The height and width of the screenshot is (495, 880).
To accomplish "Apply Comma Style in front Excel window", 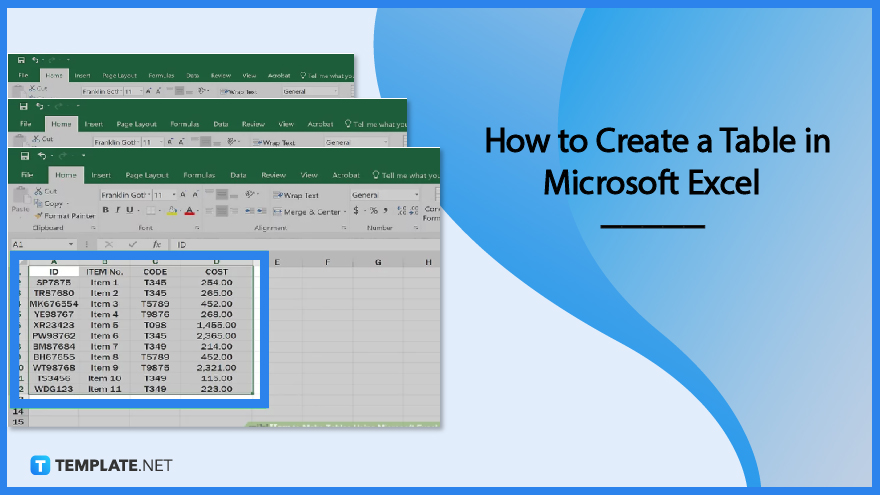I will click(x=386, y=211).
